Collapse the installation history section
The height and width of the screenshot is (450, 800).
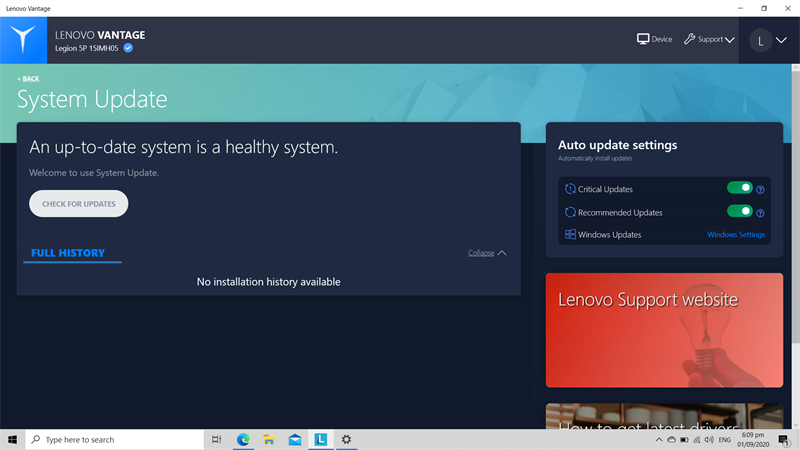(x=487, y=253)
